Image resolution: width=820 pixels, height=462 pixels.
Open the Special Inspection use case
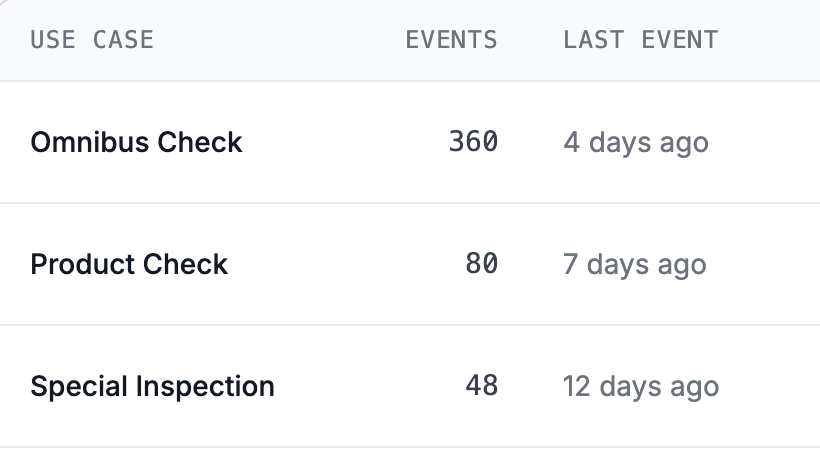click(x=152, y=386)
